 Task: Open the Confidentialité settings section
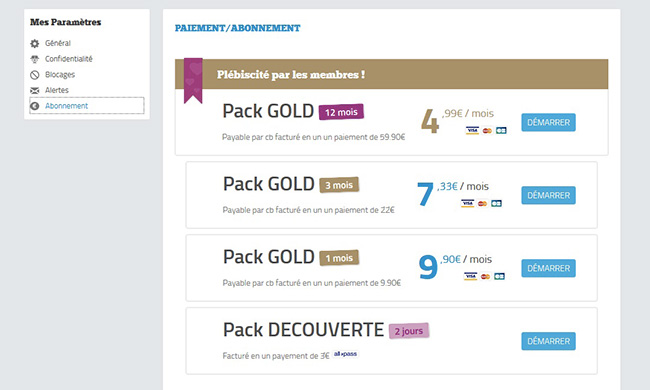pyautogui.click(x=69, y=59)
